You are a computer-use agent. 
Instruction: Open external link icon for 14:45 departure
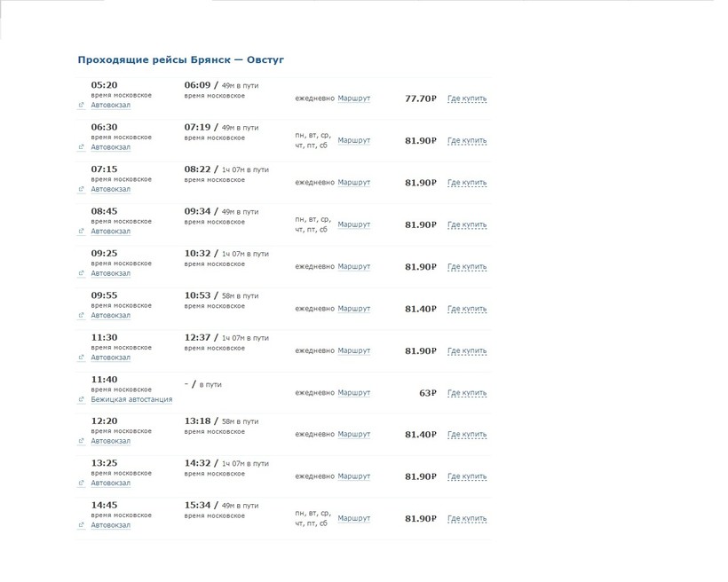point(82,525)
